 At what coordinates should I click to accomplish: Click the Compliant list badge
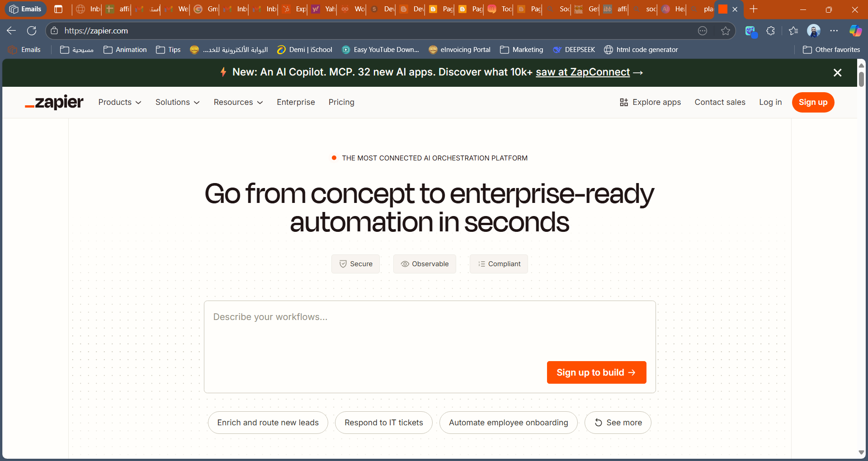(499, 264)
